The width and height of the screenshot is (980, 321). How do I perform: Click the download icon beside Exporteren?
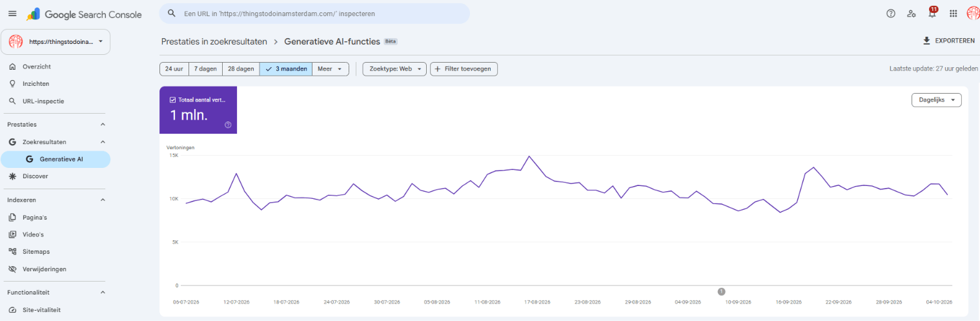926,41
